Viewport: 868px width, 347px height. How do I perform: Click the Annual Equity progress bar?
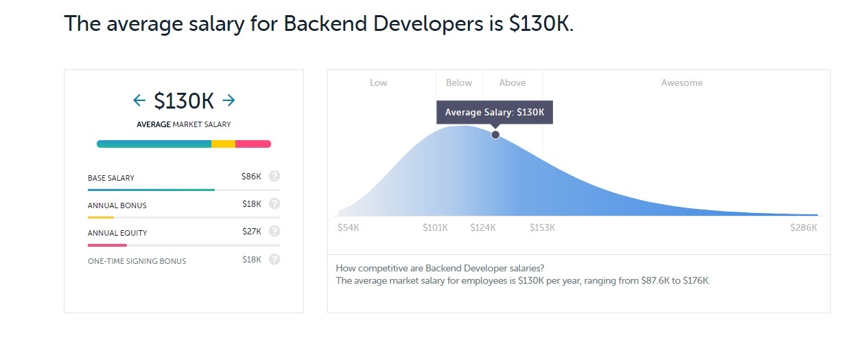184,245
